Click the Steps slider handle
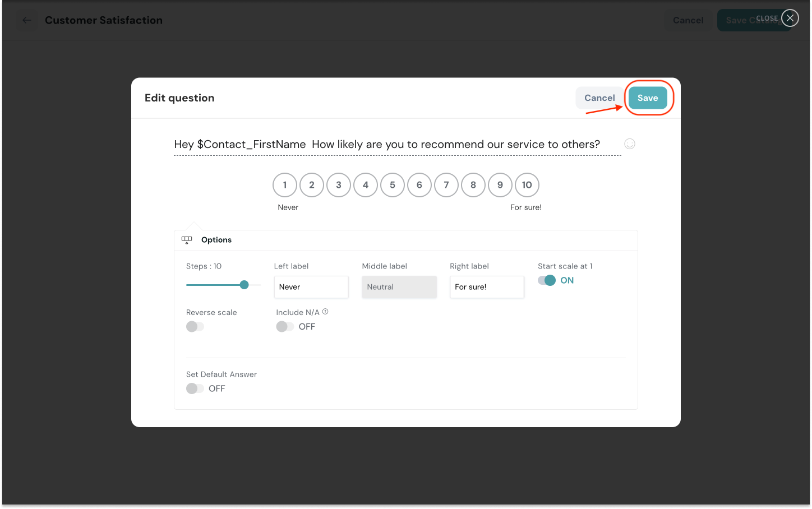Image resolution: width=812 pixels, height=509 pixels. (x=244, y=285)
